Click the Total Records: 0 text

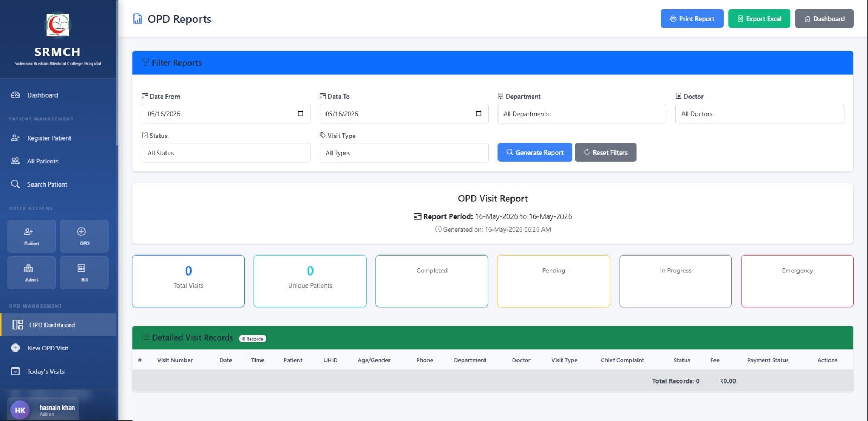675,381
